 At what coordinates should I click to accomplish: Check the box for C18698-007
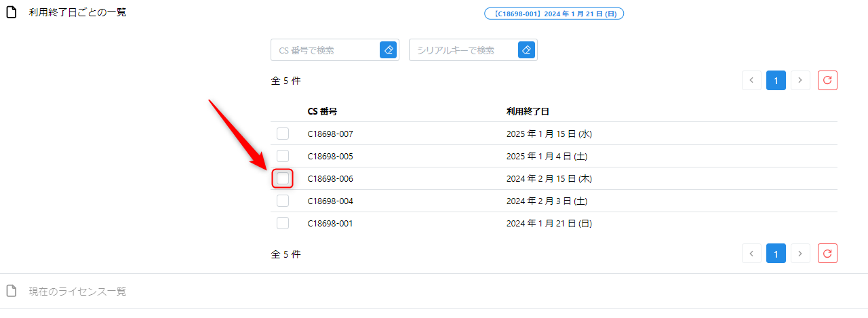[283, 134]
